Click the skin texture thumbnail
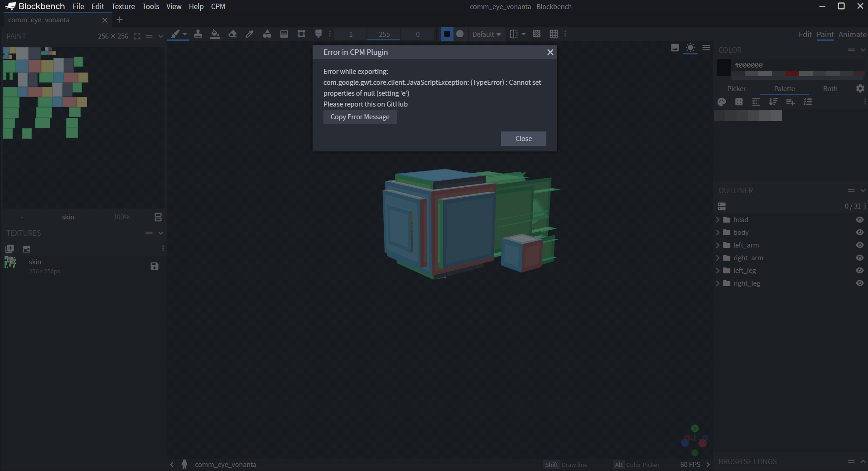The image size is (868, 471). (10, 262)
